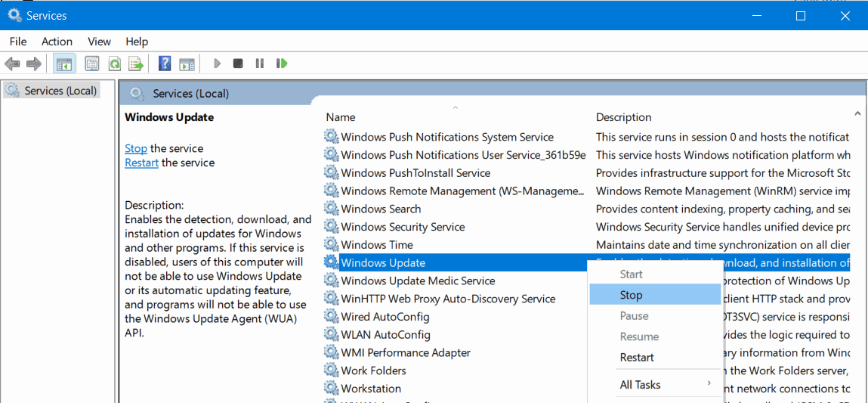Select the Wired AutoConfig service

(385, 317)
